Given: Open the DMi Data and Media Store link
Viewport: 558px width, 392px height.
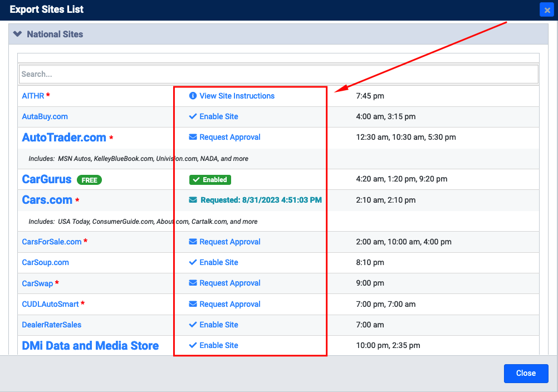Looking at the screenshot, I should [x=90, y=345].
